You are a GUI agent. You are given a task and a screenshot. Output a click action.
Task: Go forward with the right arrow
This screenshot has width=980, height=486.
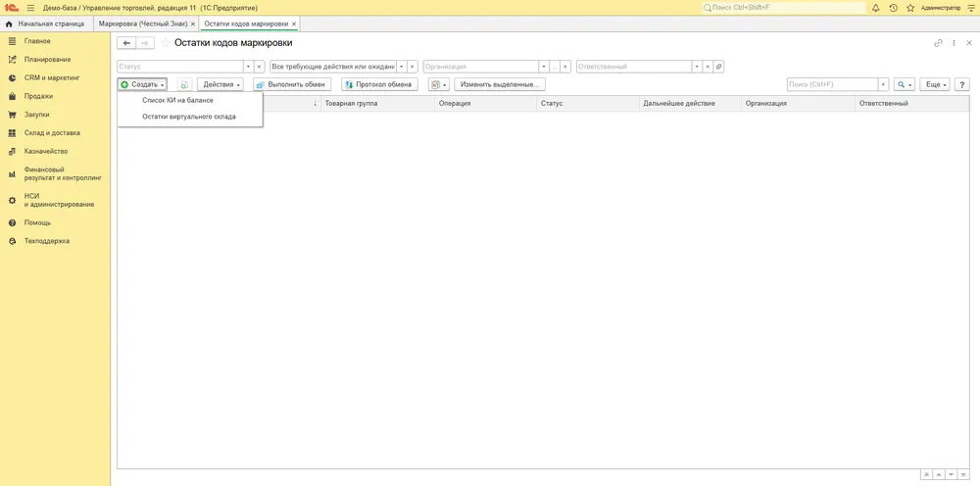click(145, 43)
